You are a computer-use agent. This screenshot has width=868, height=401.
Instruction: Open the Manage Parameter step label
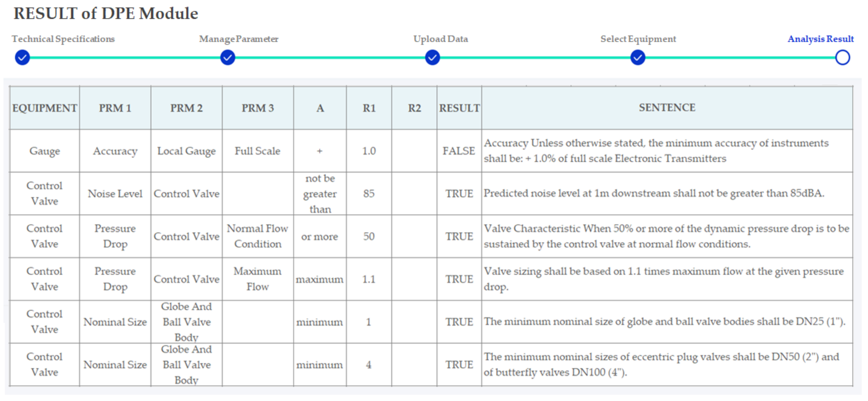pyautogui.click(x=239, y=39)
